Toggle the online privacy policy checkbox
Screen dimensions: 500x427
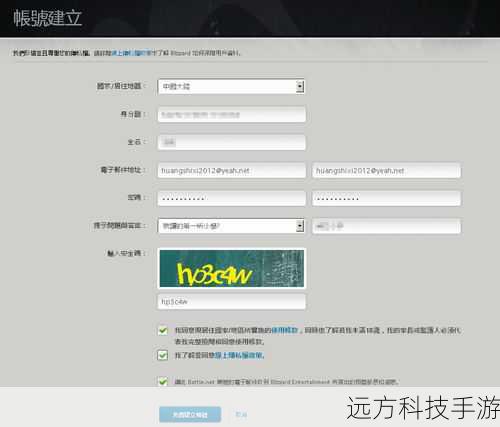pos(163,355)
